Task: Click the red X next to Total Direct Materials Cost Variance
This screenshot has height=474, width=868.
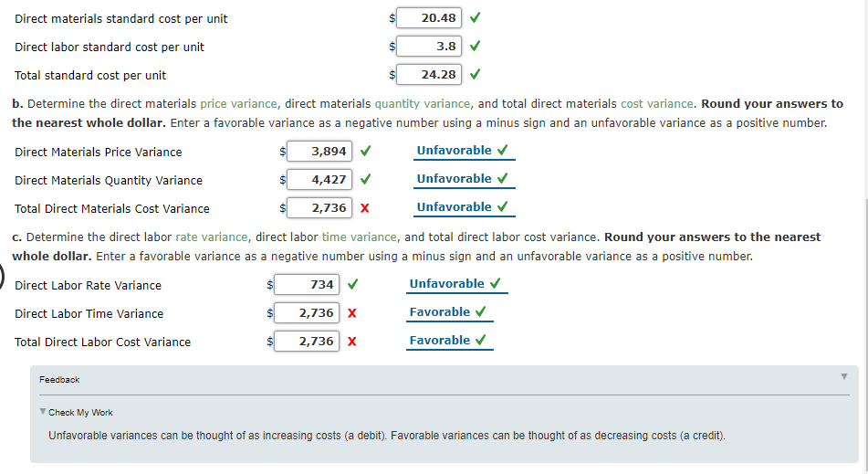Action: pos(365,208)
